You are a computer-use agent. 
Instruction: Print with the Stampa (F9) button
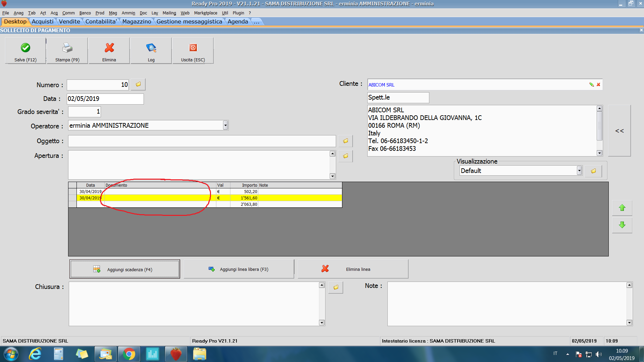67,51
